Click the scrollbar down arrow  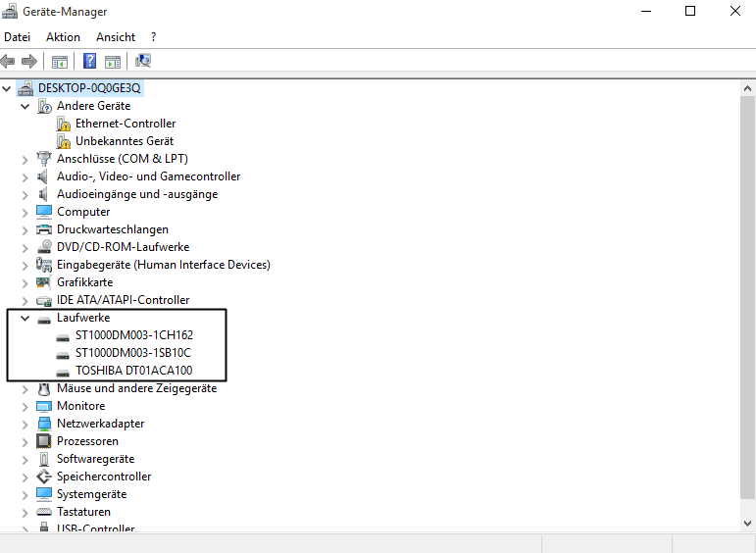click(747, 524)
